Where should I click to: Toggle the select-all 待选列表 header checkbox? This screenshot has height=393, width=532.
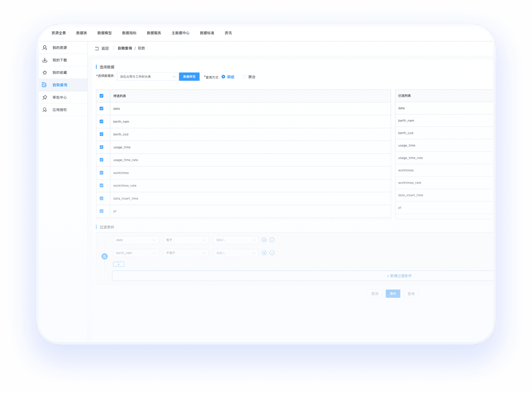pyautogui.click(x=101, y=96)
